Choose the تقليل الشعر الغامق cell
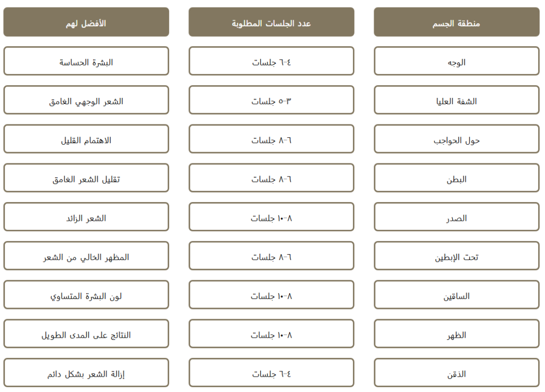 tap(86, 178)
